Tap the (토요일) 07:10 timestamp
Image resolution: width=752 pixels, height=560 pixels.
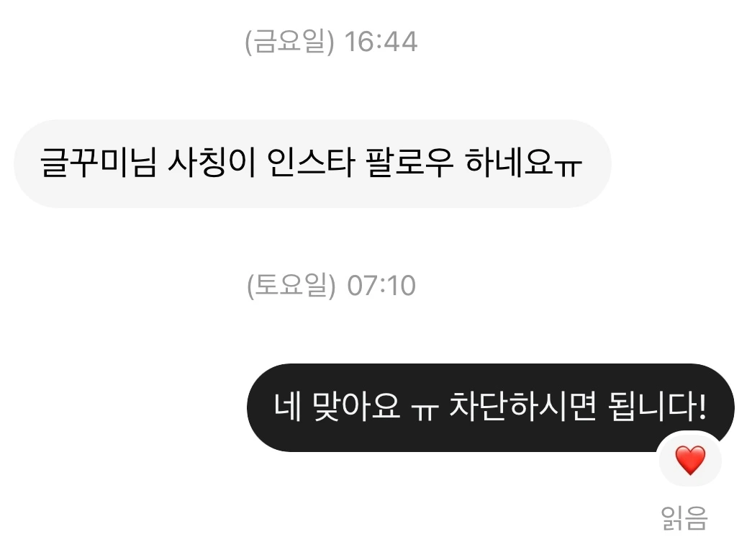(331, 286)
